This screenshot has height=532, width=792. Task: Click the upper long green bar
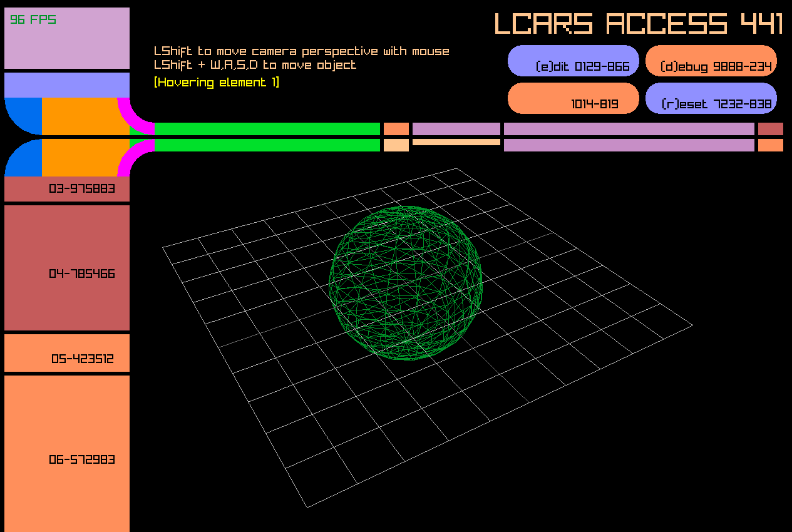267,129
